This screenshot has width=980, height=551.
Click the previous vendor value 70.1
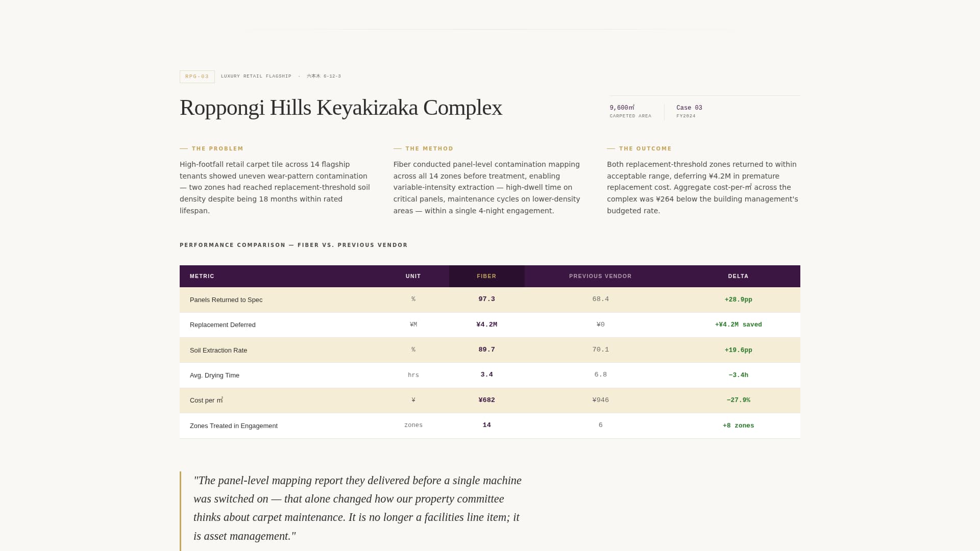[600, 350]
